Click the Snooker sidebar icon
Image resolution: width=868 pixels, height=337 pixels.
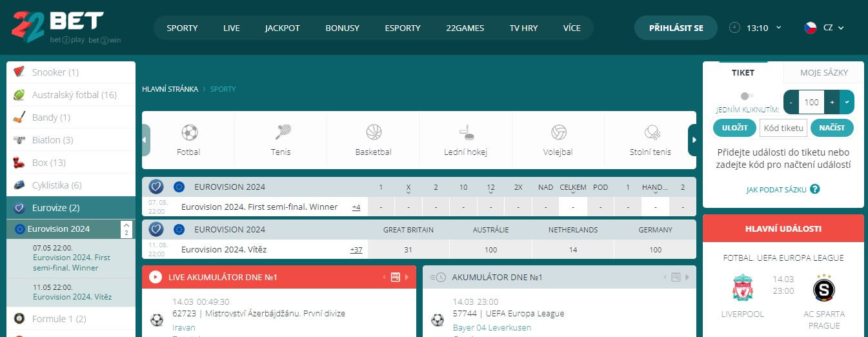tap(19, 72)
